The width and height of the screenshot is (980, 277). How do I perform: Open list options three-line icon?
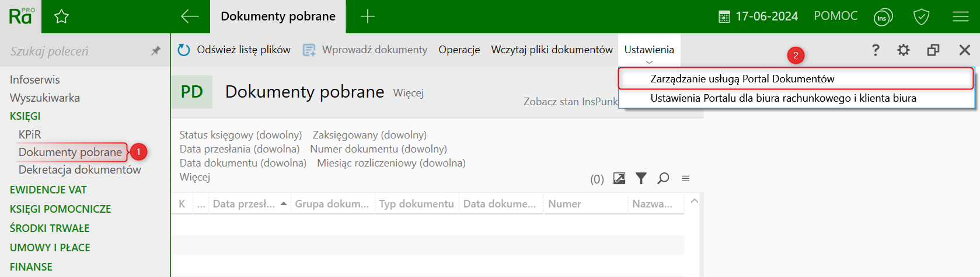tap(686, 178)
